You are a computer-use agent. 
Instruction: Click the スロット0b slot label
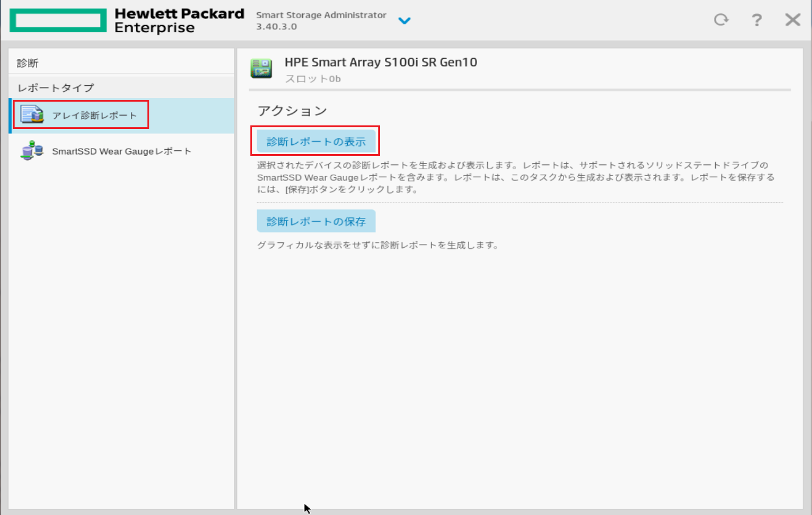tap(313, 79)
